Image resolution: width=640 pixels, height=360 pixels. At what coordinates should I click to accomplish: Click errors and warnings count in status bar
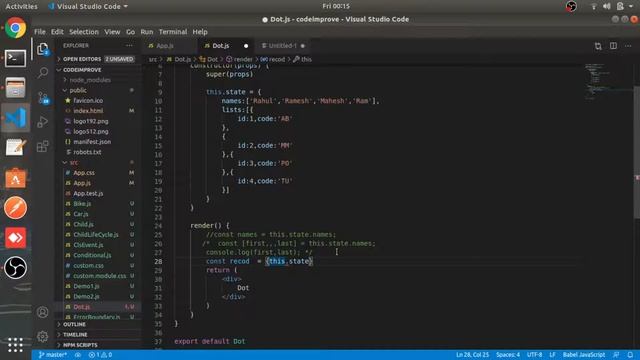point(100,355)
